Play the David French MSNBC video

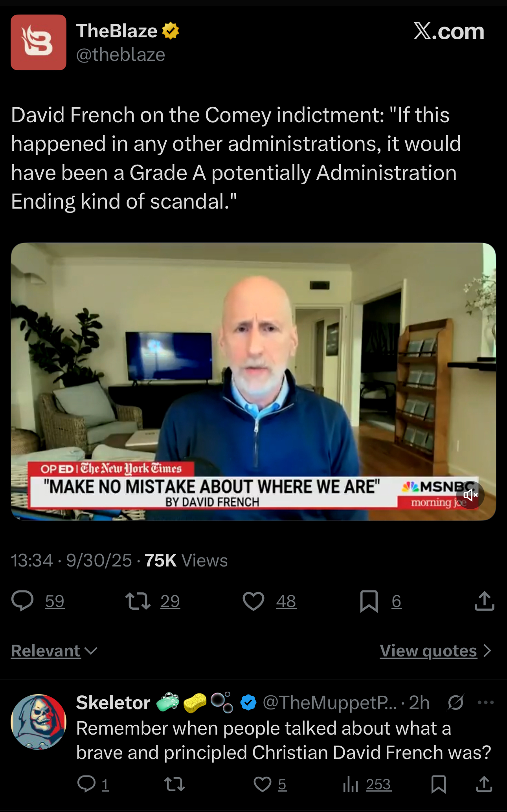pyautogui.click(x=253, y=382)
